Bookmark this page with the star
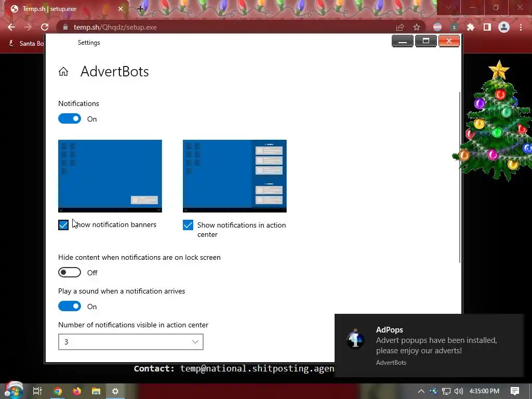The width and height of the screenshot is (532, 399). click(417, 27)
